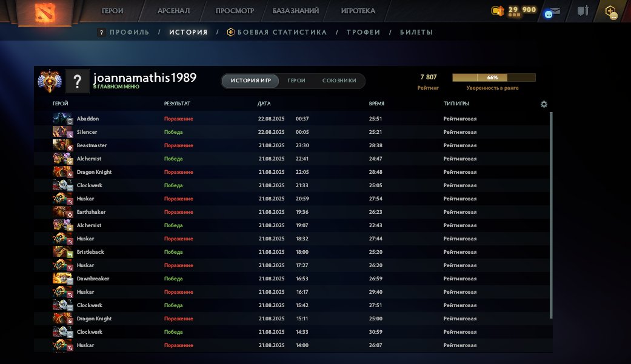Click the Abaddon hero portrait
This screenshot has width=631, height=364.
[x=59, y=119]
